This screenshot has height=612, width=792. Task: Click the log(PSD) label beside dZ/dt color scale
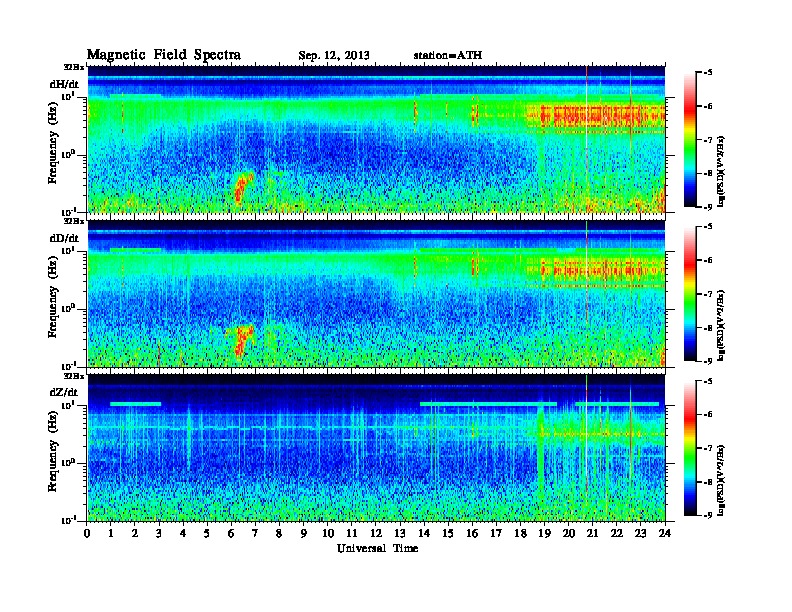pos(723,480)
